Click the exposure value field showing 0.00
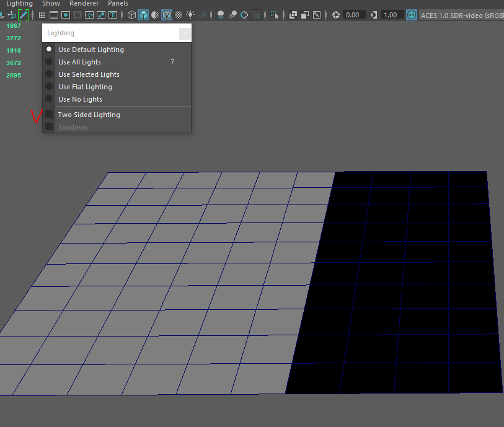 (352, 15)
